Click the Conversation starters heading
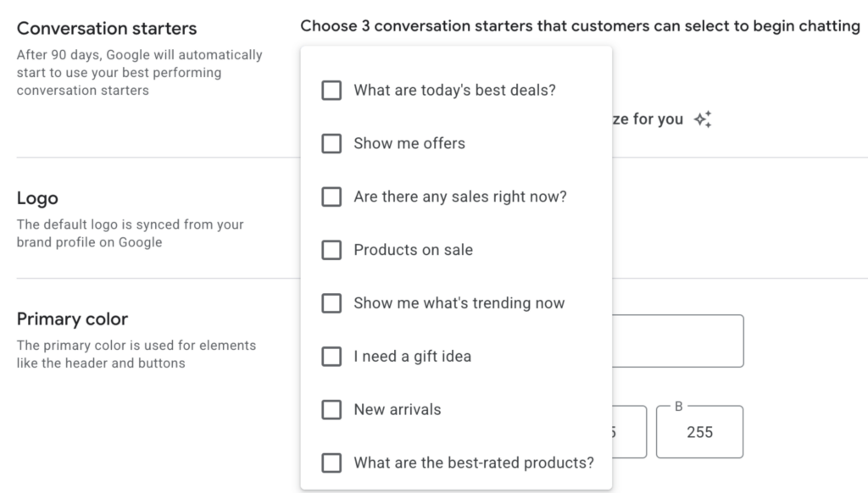The height and width of the screenshot is (493, 868). tap(107, 28)
